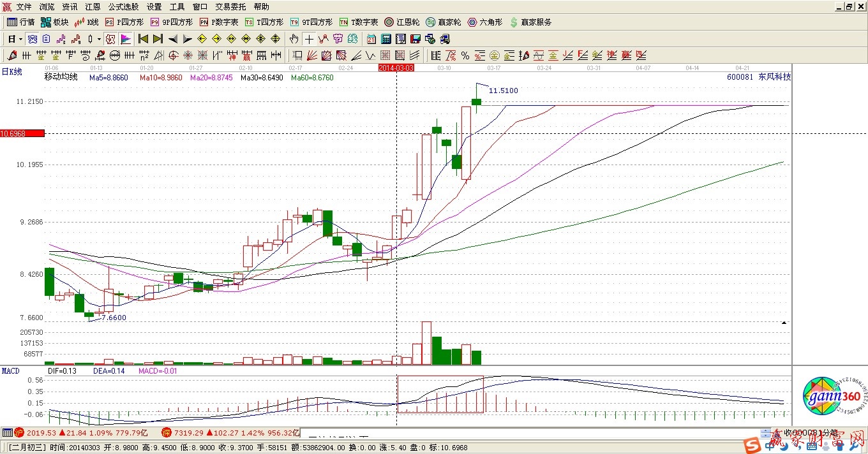Click the calculator icon
This screenshot has height=454, width=868.
385,39
